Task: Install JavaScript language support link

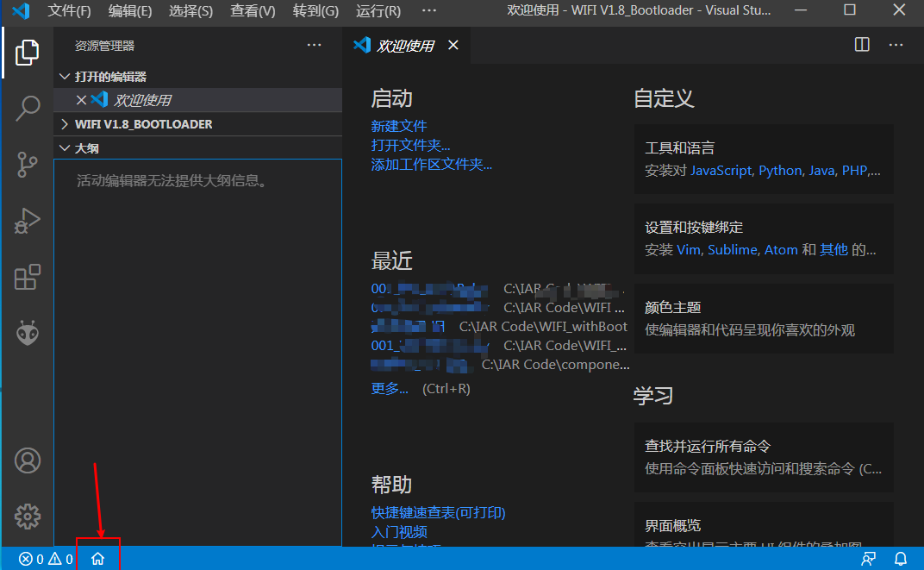Action: (x=721, y=171)
